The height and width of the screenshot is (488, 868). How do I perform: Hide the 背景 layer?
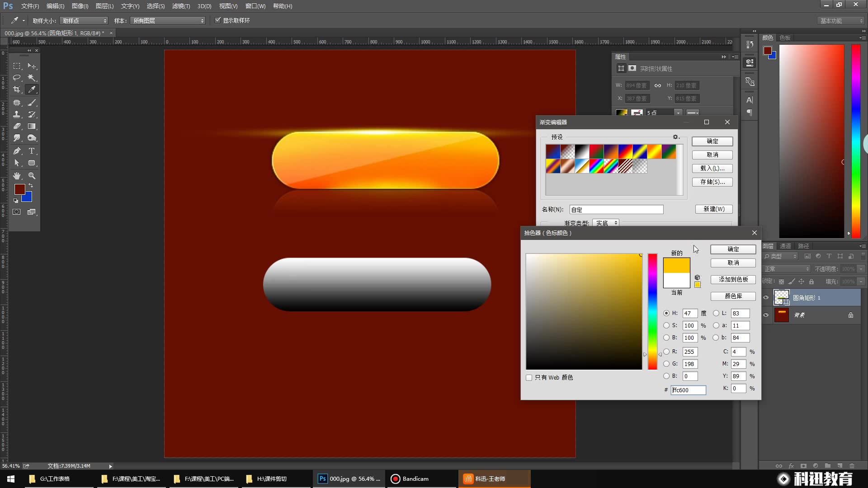click(766, 315)
